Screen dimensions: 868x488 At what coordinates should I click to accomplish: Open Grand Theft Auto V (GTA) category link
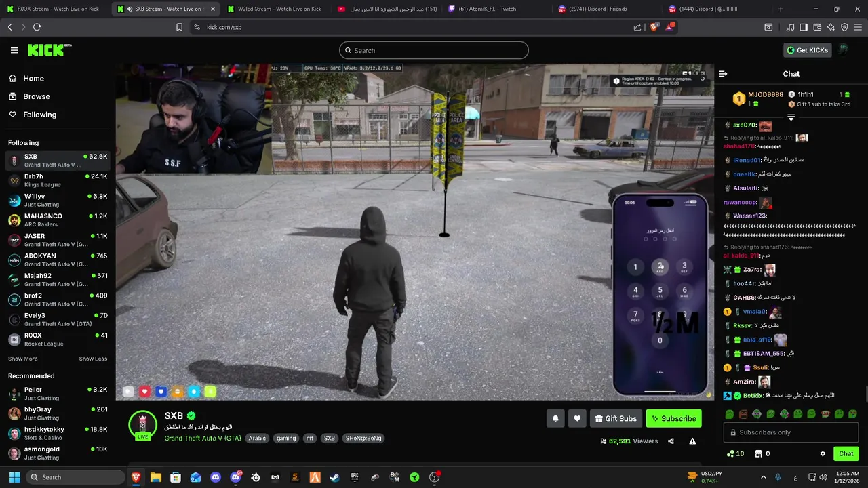click(203, 438)
